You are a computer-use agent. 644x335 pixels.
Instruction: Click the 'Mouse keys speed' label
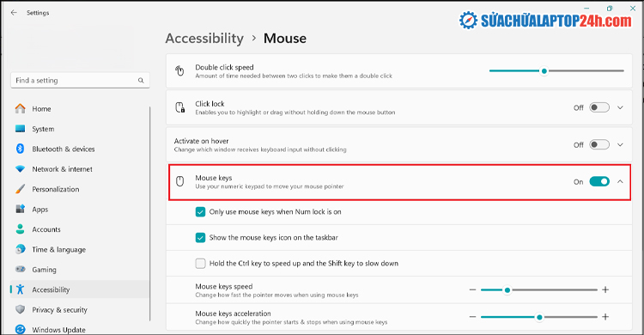[x=224, y=286]
